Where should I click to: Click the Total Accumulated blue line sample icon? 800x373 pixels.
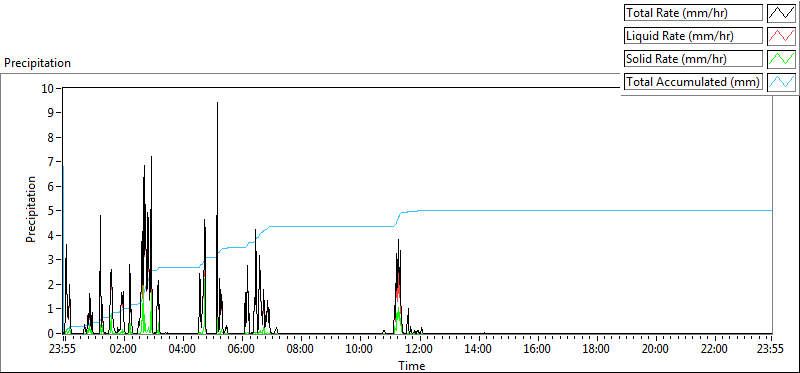tap(781, 82)
